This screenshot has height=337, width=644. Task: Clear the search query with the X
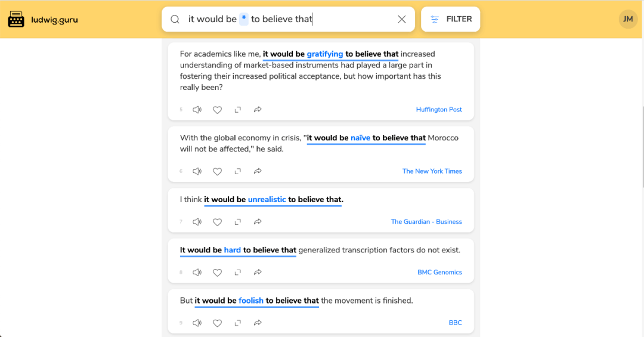(402, 19)
